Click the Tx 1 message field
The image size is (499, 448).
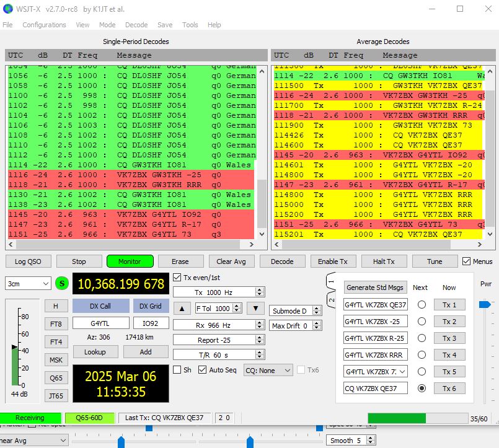[376, 304]
